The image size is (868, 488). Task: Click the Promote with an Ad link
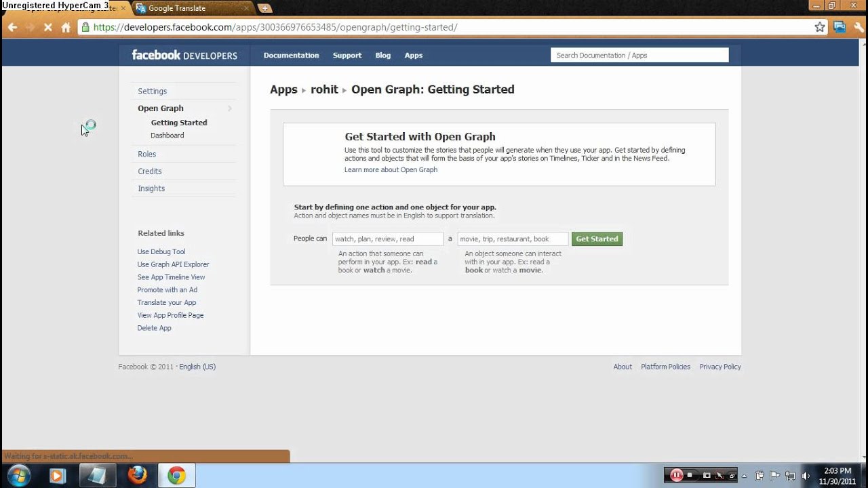tap(167, 290)
